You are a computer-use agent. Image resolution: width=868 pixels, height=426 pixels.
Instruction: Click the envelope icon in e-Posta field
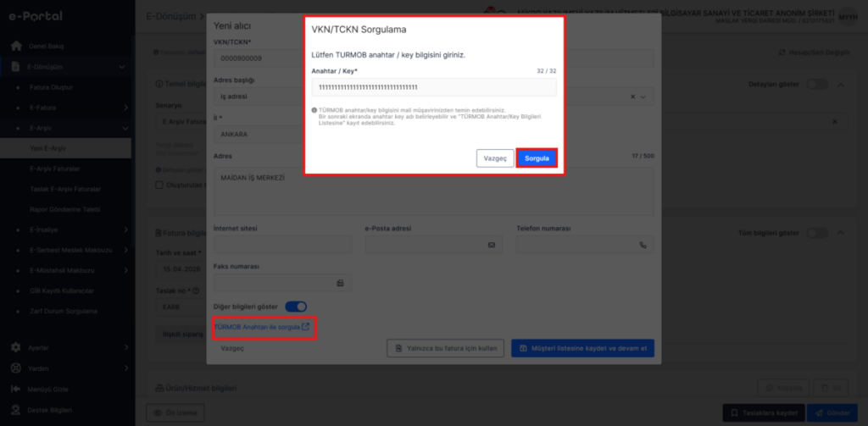click(x=491, y=245)
